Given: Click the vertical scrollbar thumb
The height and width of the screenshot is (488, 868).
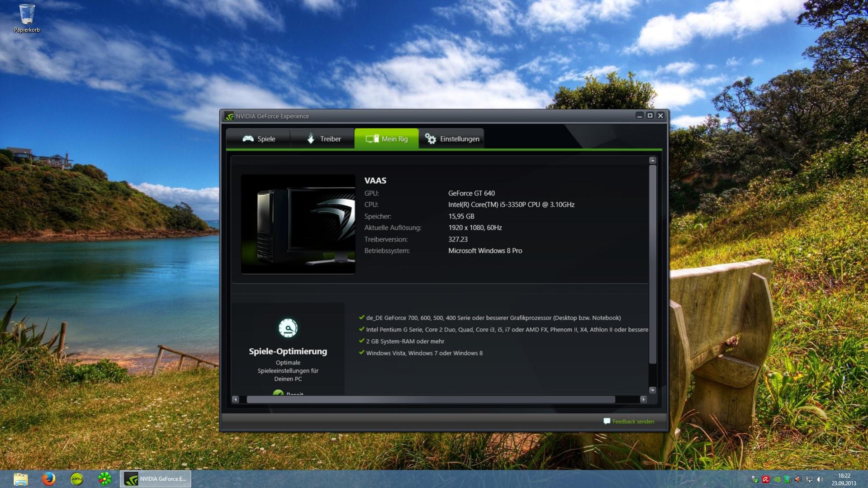Looking at the screenshot, I should (652, 264).
